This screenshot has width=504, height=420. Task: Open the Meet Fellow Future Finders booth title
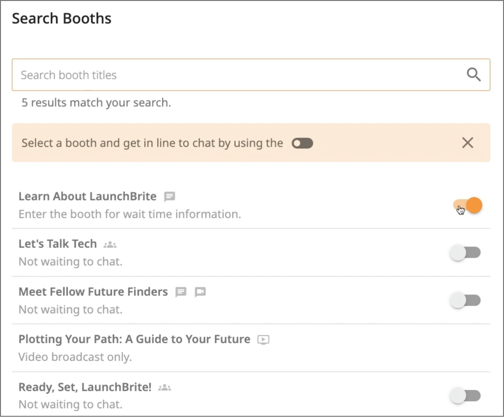pos(93,291)
